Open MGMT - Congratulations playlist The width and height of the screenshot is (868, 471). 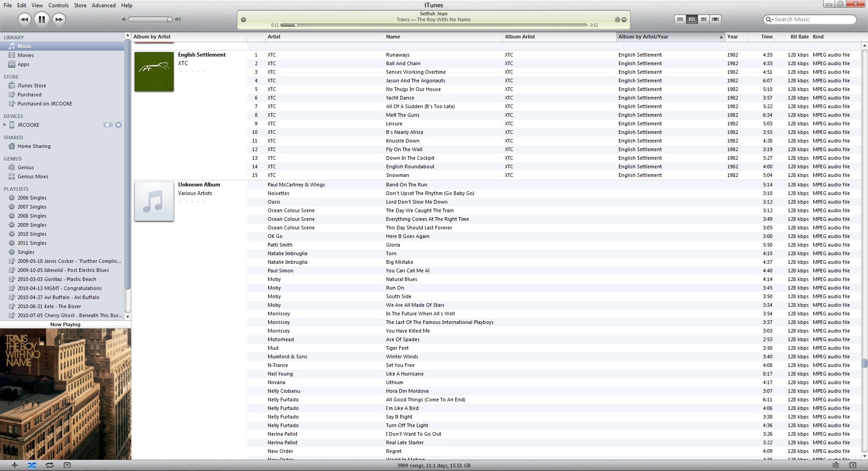point(62,288)
